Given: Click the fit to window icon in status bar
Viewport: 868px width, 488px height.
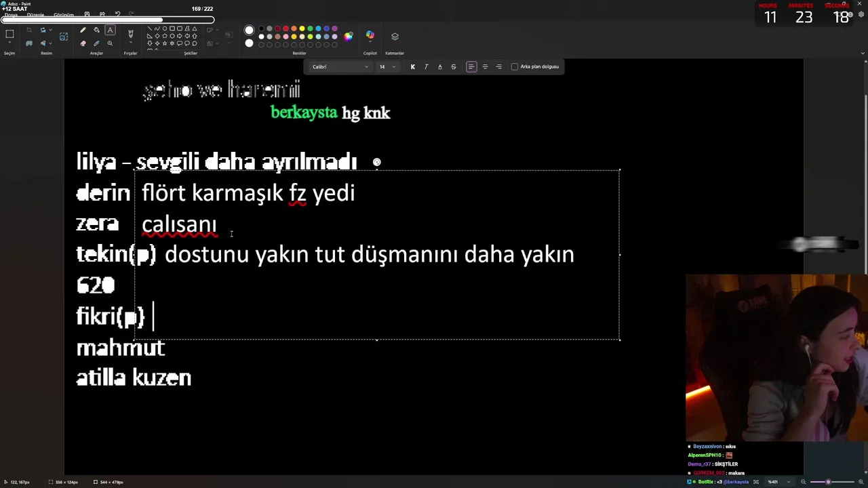Looking at the screenshot, I should pyautogui.click(x=756, y=482).
